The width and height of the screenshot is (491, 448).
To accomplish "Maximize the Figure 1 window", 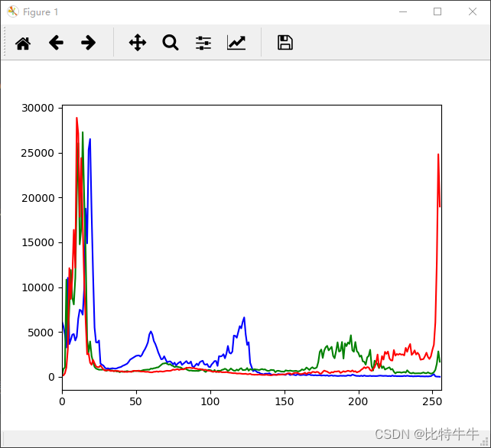I will (437, 11).
